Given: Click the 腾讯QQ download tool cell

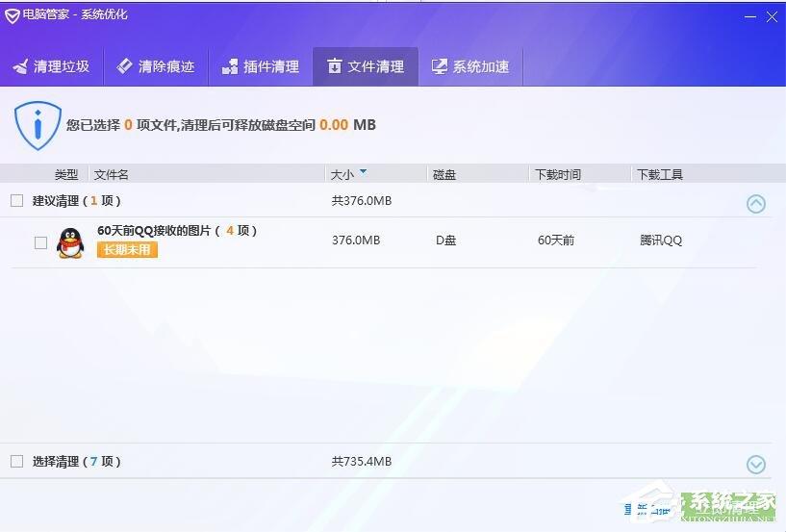Looking at the screenshot, I should 661,241.
